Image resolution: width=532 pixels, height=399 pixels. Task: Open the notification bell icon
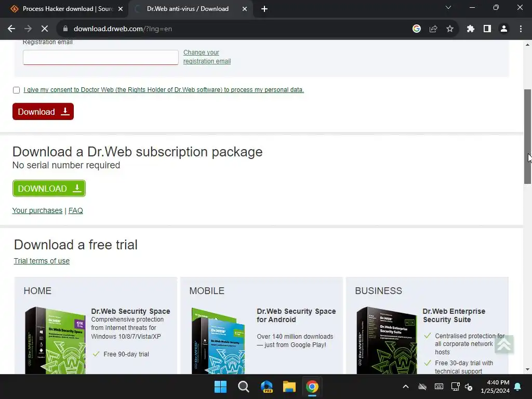tap(518, 387)
